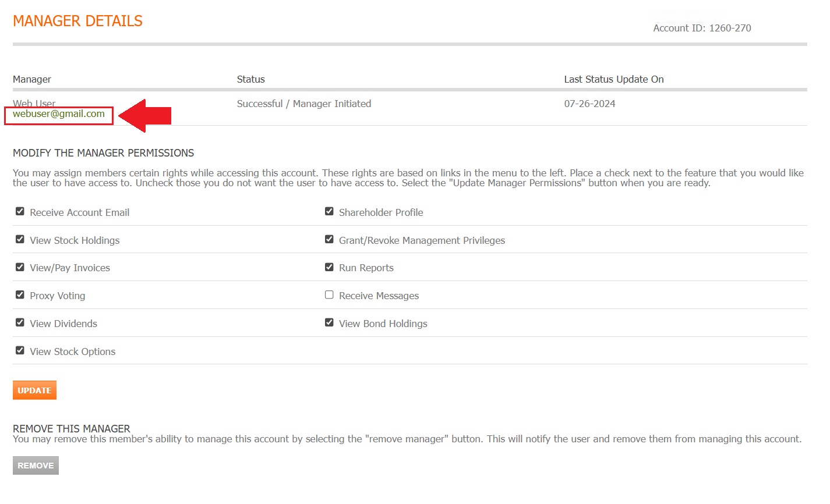This screenshot has width=830, height=504.
Task: Toggle the View Stock Holdings checkbox
Action: coord(20,240)
